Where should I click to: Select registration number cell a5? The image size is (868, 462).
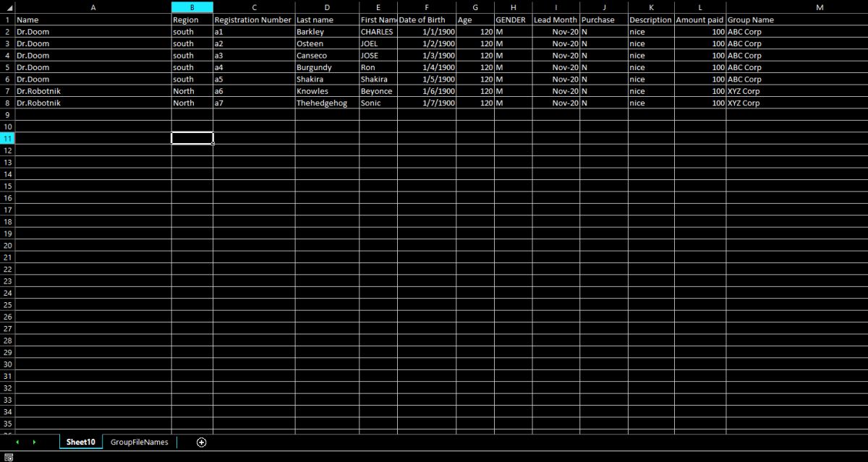click(x=254, y=79)
